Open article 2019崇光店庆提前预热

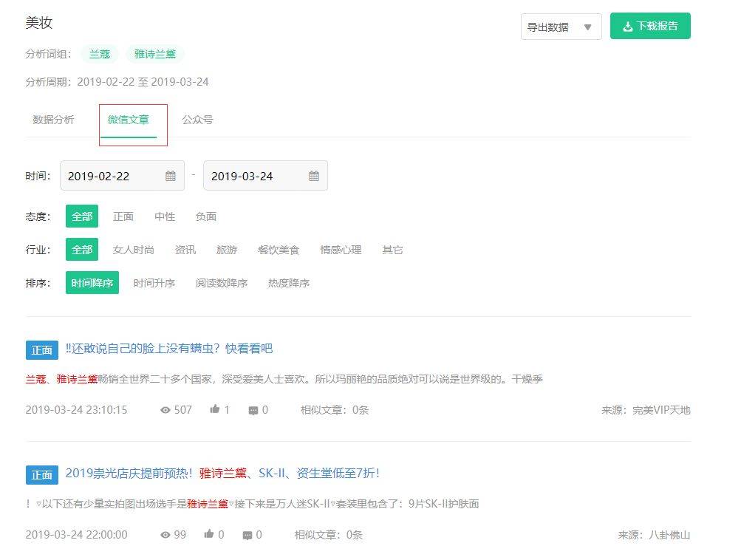click(x=222, y=473)
